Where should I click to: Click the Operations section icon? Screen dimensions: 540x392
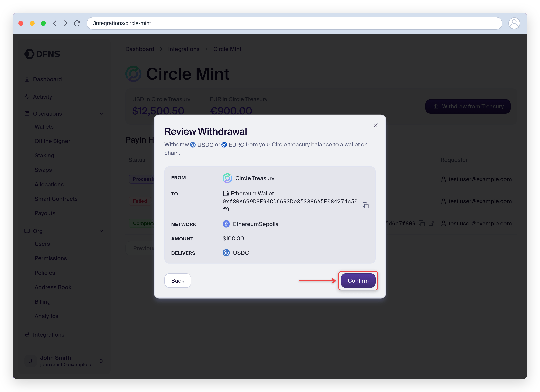point(27,114)
